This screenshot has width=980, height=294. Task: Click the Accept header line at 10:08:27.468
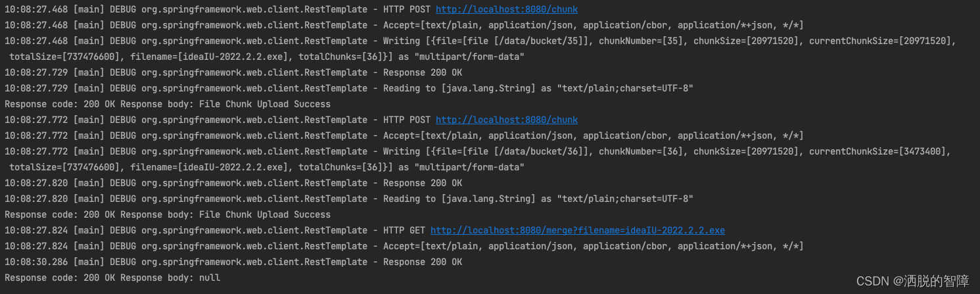pyautogui.click(x=404, y=25)
